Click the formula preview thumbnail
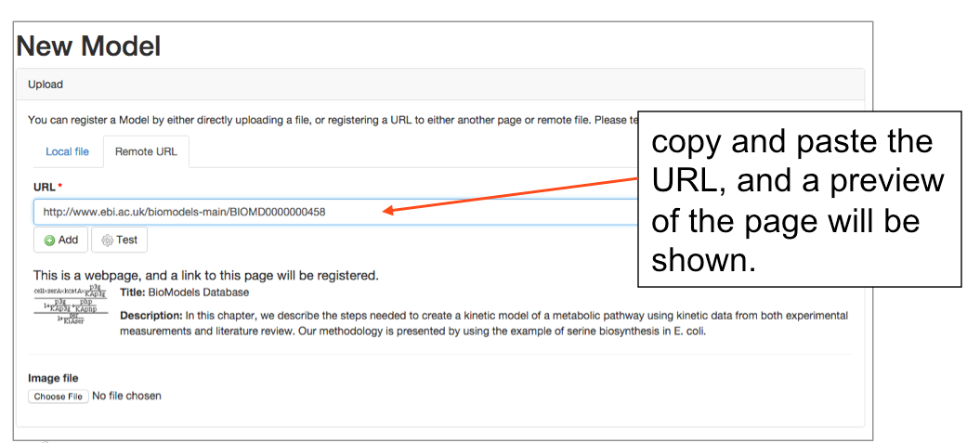This screenshot has width=980, height=443. click(x=71, y=307)
